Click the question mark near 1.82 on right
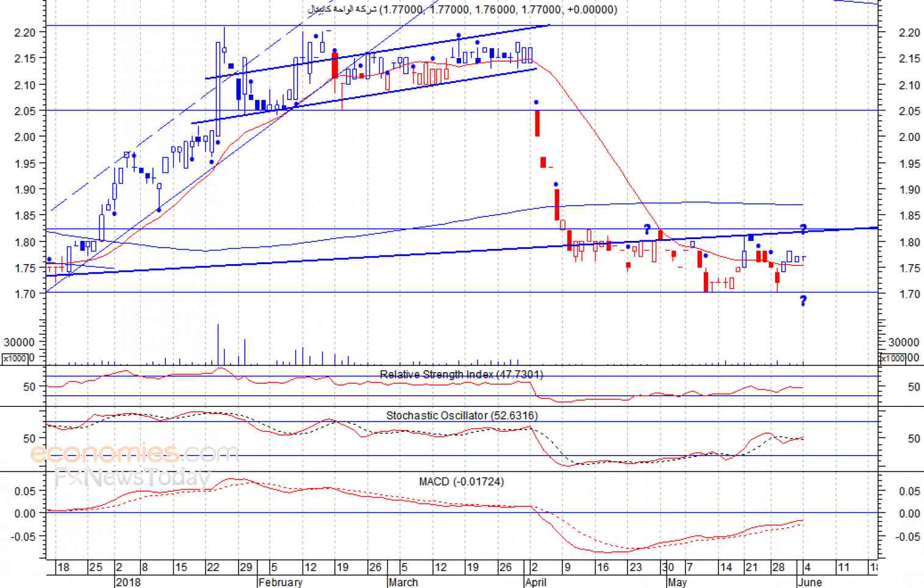Screen dimensions: 924x588 click(803, 229)
